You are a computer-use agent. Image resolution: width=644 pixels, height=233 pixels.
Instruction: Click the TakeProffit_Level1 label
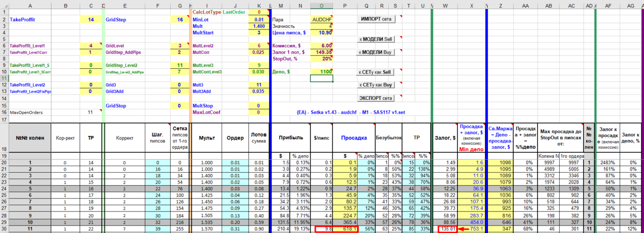click(30, 45)
